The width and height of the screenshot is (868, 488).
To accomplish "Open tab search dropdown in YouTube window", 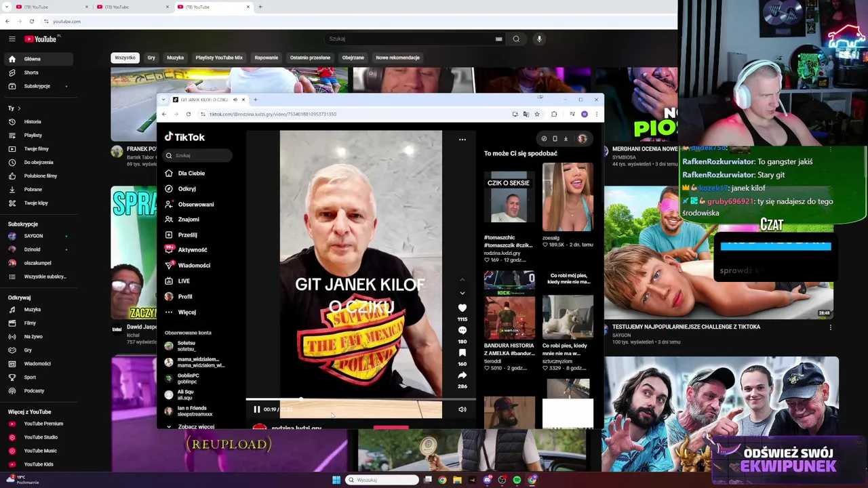I will (x=7, y=7).
